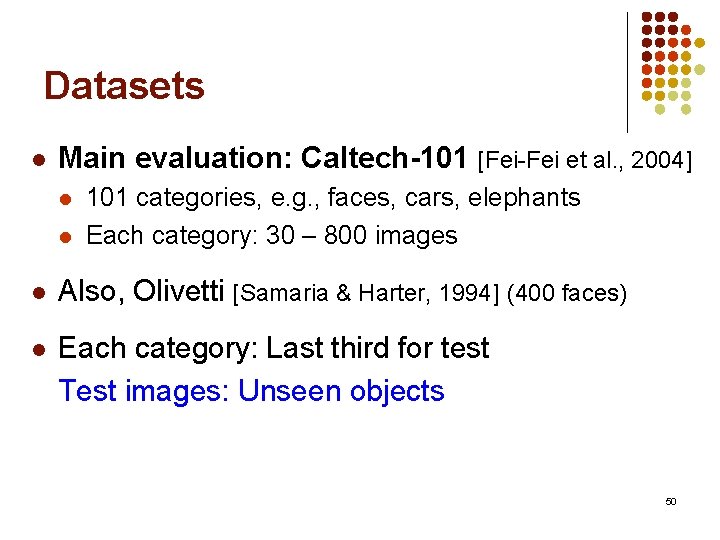Viewport: 720px width, 540px height.
Task: Select the bullet before "Each category: 30 – 800 images"
Action: 67,237
